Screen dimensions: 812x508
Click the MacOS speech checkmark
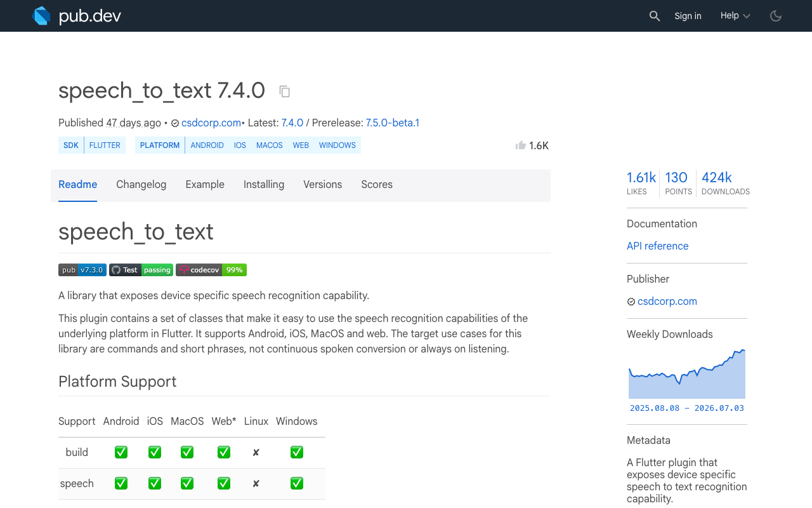click(x=187, y=483)
